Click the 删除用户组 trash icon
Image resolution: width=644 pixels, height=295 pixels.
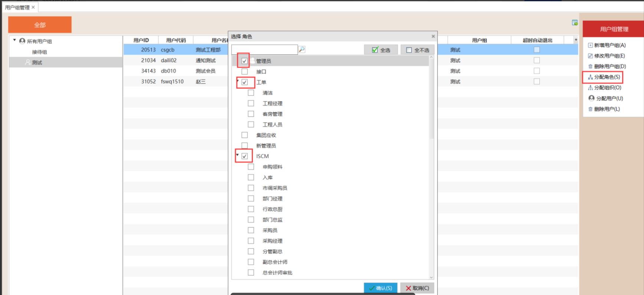point(590,67)
